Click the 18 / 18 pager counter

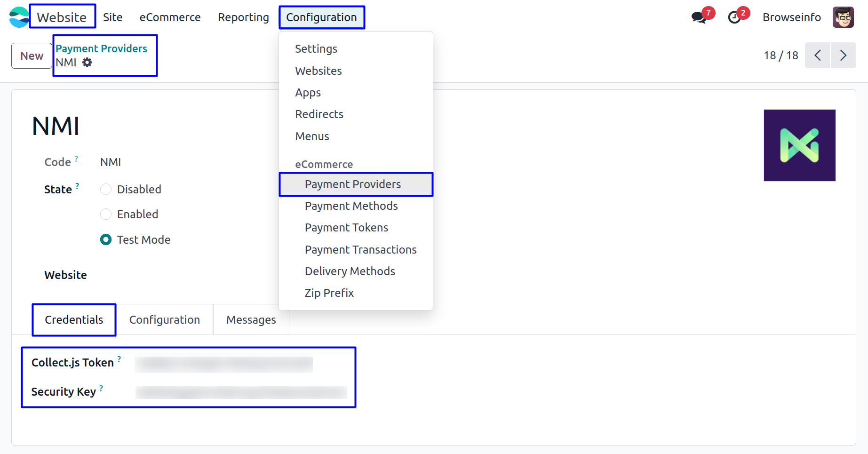[x=781, y=56]
